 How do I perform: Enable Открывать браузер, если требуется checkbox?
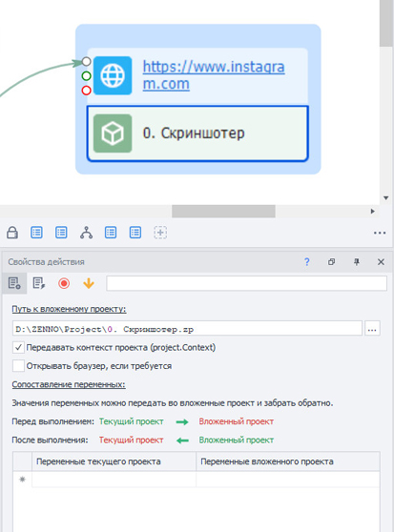tap(18, 366)
